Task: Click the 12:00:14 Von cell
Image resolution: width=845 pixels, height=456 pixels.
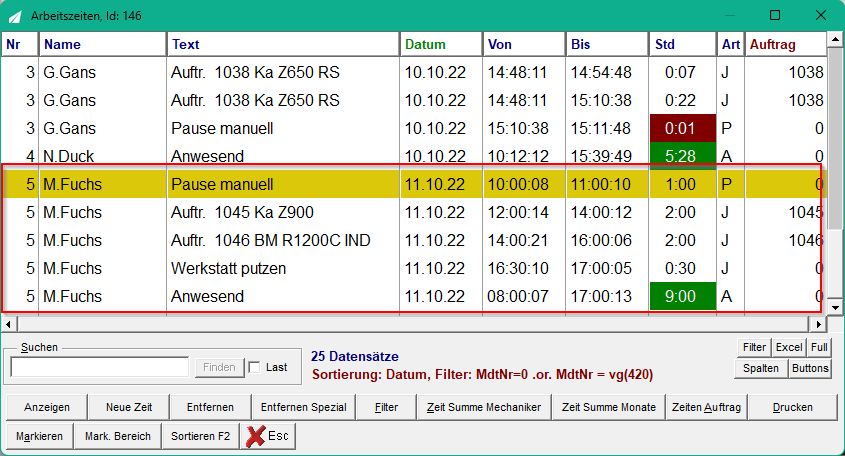Action: (x=524, y=212)
